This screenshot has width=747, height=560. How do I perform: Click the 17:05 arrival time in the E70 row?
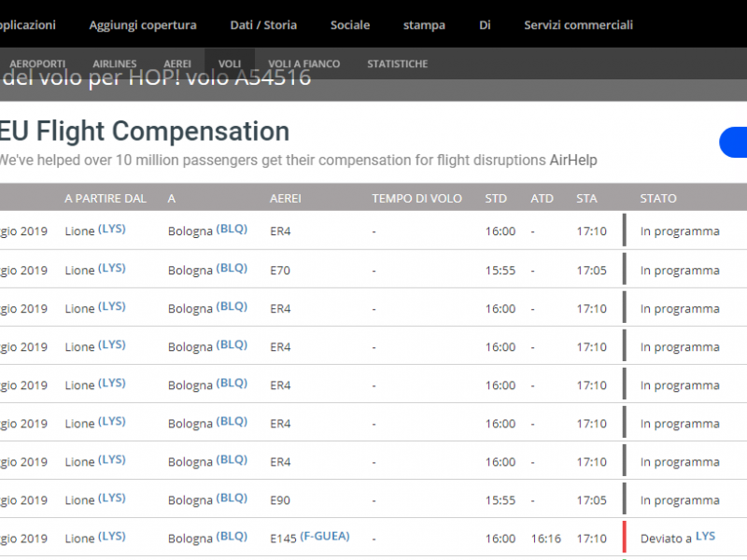(592, 271)
